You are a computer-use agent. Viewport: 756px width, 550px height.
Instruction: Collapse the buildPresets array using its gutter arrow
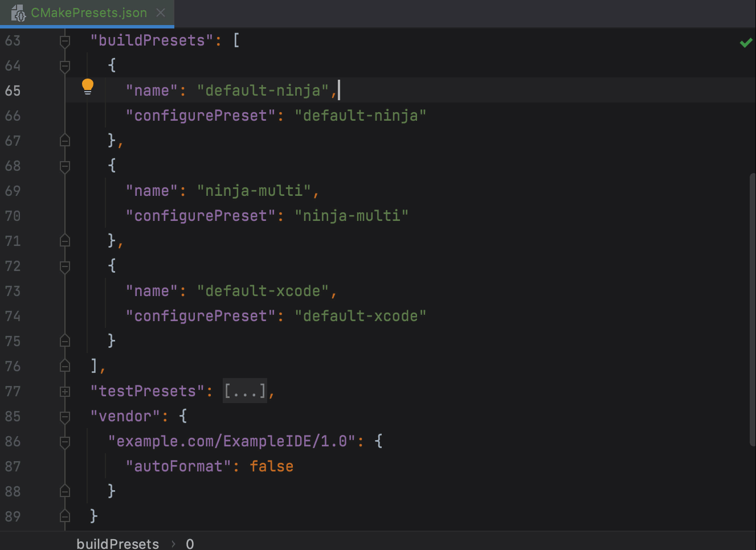[64, 40]
